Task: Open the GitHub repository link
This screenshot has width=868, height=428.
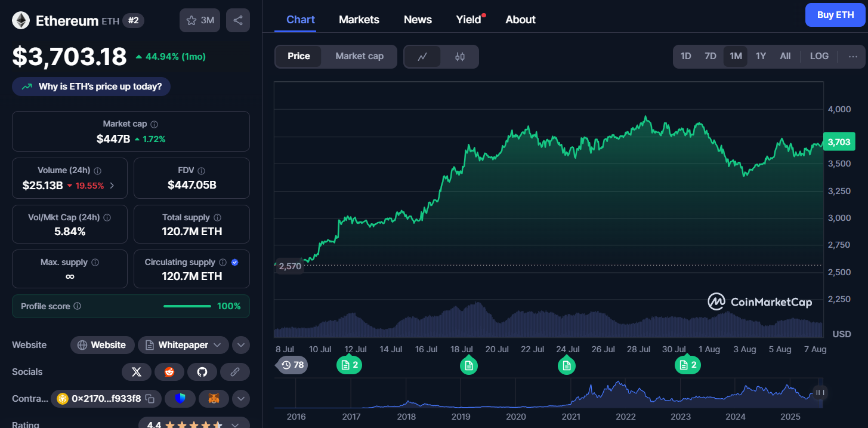Action: click(202, 372)
